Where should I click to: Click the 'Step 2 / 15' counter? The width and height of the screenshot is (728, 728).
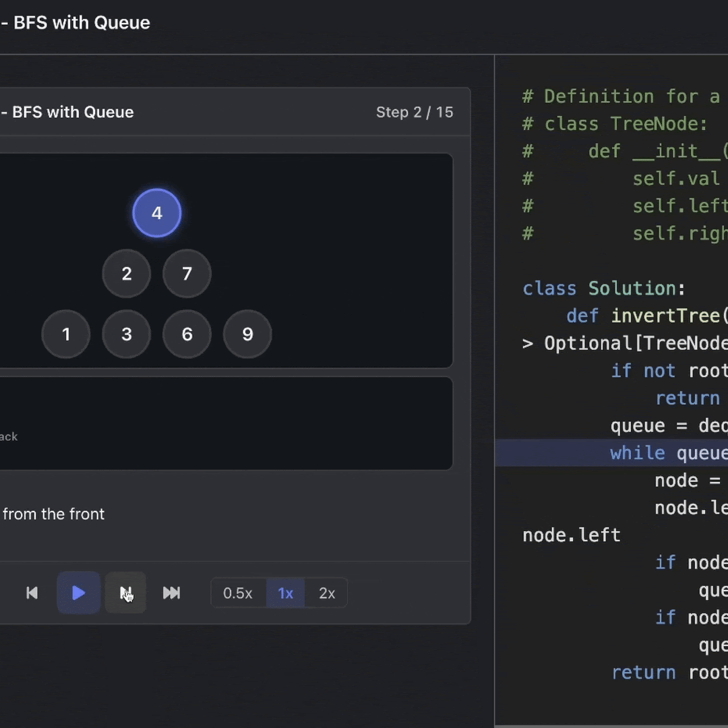[x=415, y=113]
